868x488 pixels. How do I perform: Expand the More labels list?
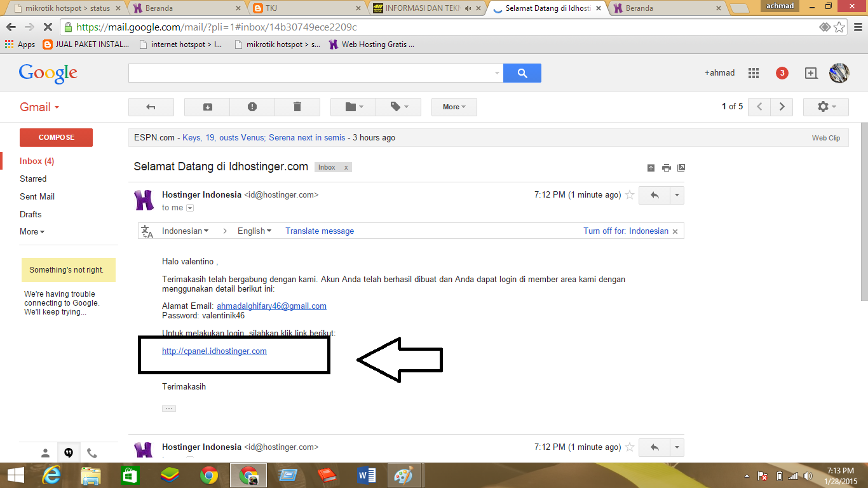32,232
